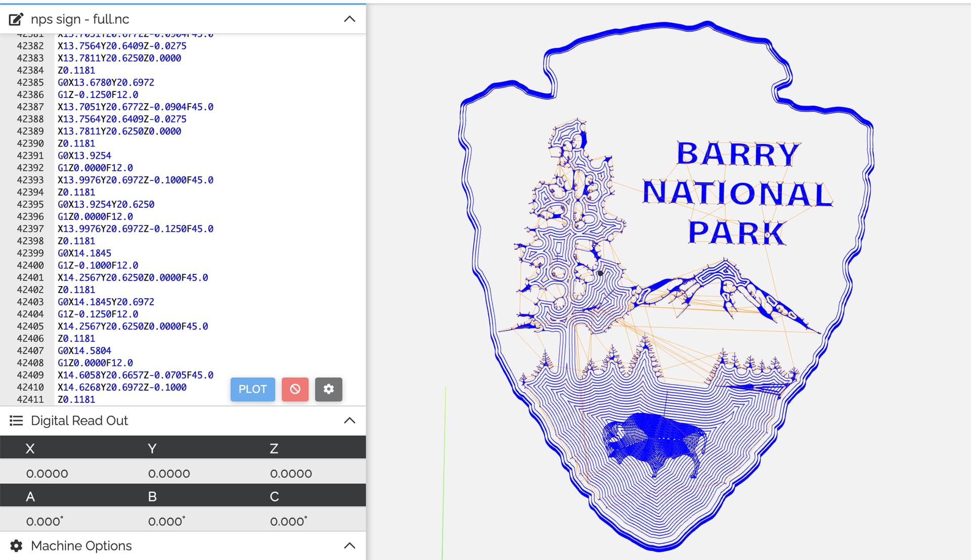This screenshot has height=560, width=971.
Task: Select the Z readout value 0.0000
Action: [291, 474]
